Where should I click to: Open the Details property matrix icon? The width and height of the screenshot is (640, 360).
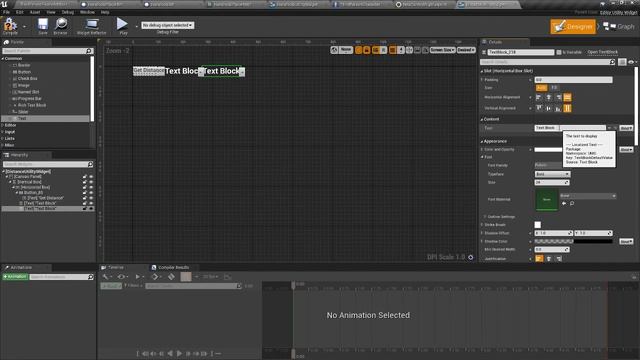[622, 62]
